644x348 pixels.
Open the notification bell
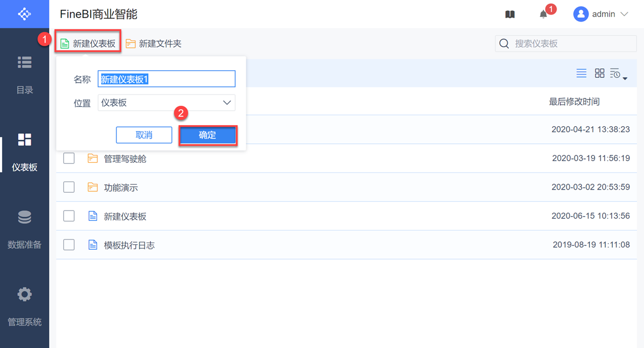pos(544,15)
